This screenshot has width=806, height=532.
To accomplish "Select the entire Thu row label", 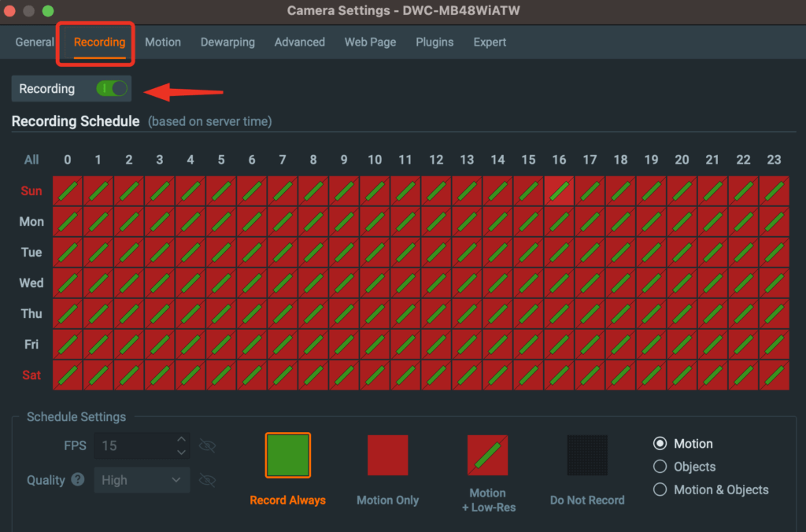I will click(x=31, y=314).
